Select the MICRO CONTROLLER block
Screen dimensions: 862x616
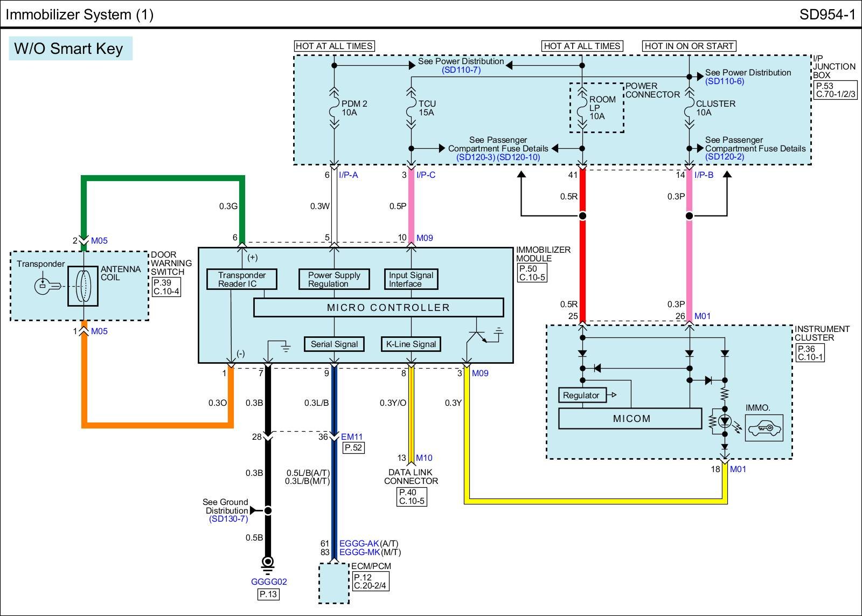coord(378,308)
